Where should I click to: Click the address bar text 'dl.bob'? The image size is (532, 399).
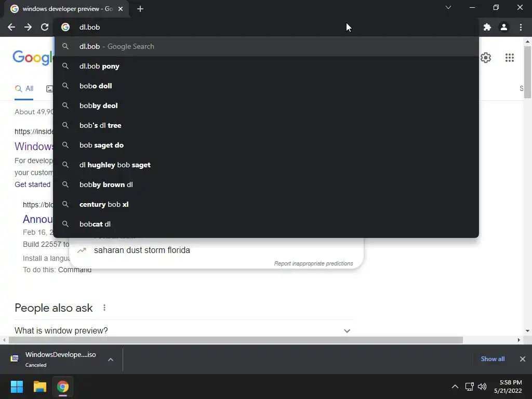pos(89,27)
